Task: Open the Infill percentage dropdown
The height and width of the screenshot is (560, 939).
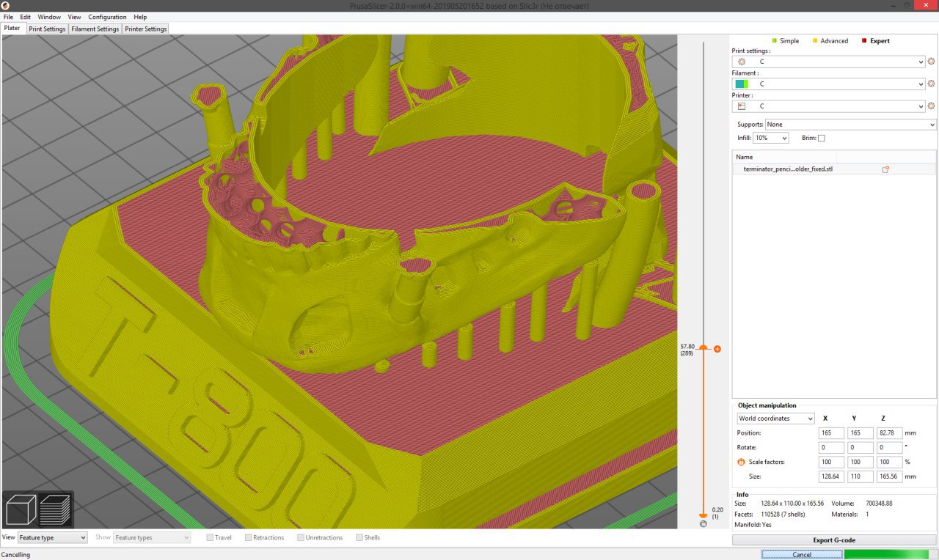Action: [771, 138]
